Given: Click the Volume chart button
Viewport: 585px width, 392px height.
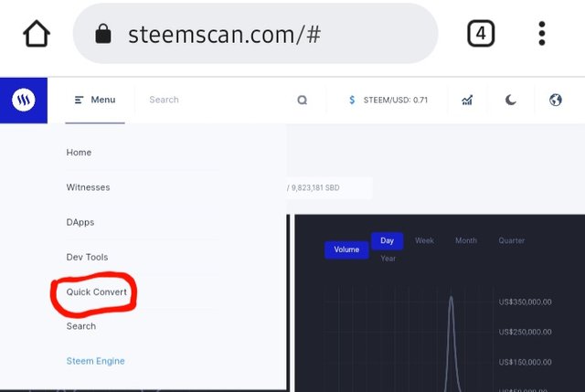Looking at the screenshot, I should click(346, 249).
